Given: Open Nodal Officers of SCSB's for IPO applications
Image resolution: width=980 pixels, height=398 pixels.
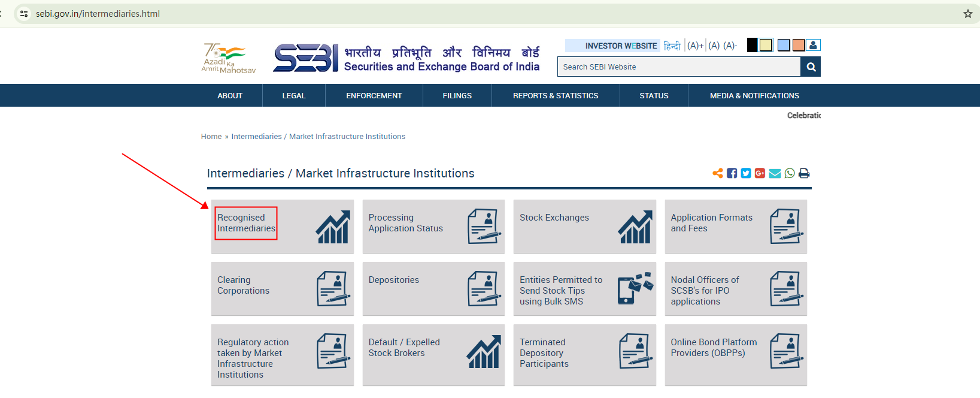Looking at the screenshot, I should 705,291.
